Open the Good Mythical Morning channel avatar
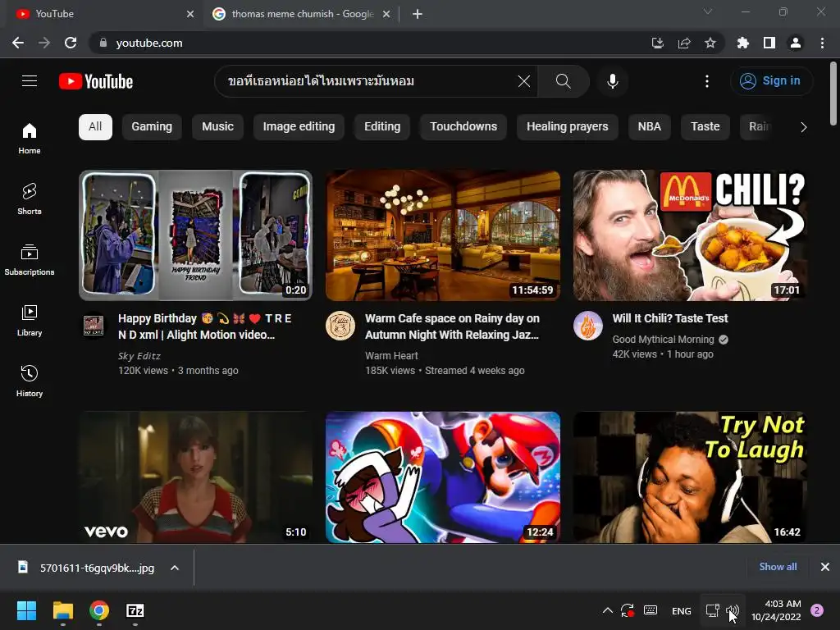 (x=587, y=326)
